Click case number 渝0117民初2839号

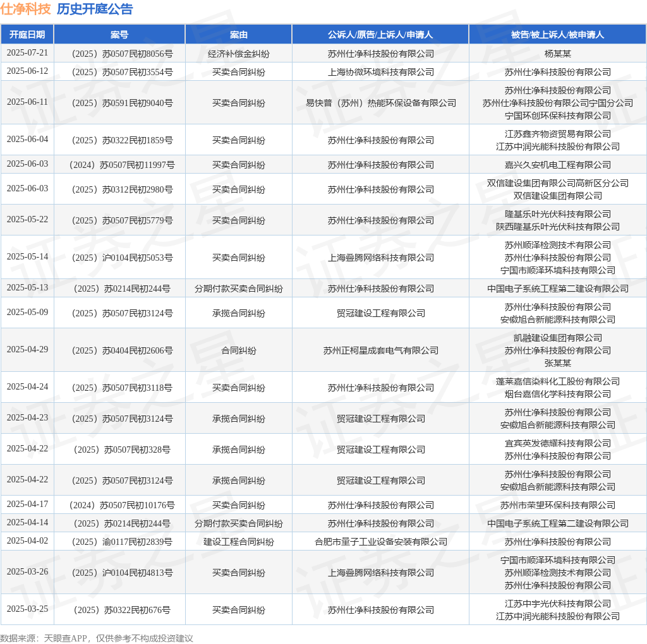(x=122, y=542)
